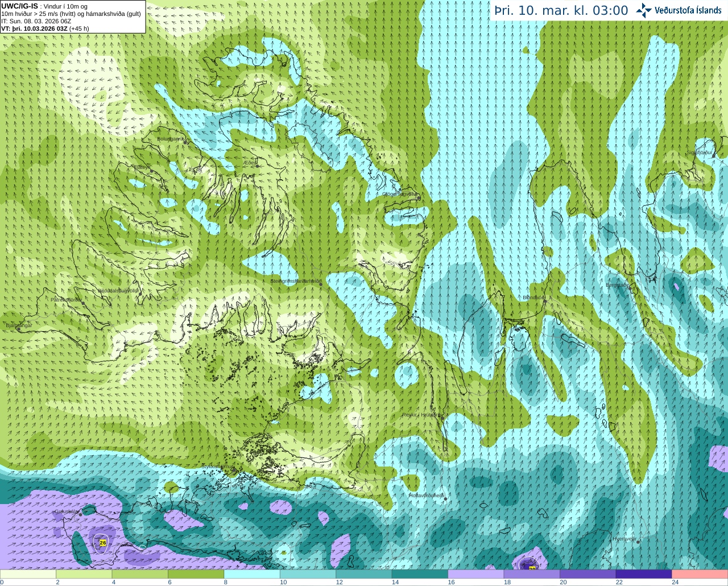Click the Gjögurflugvöllur station label
The height and width of the screenshot is (586, 728).
400,194
